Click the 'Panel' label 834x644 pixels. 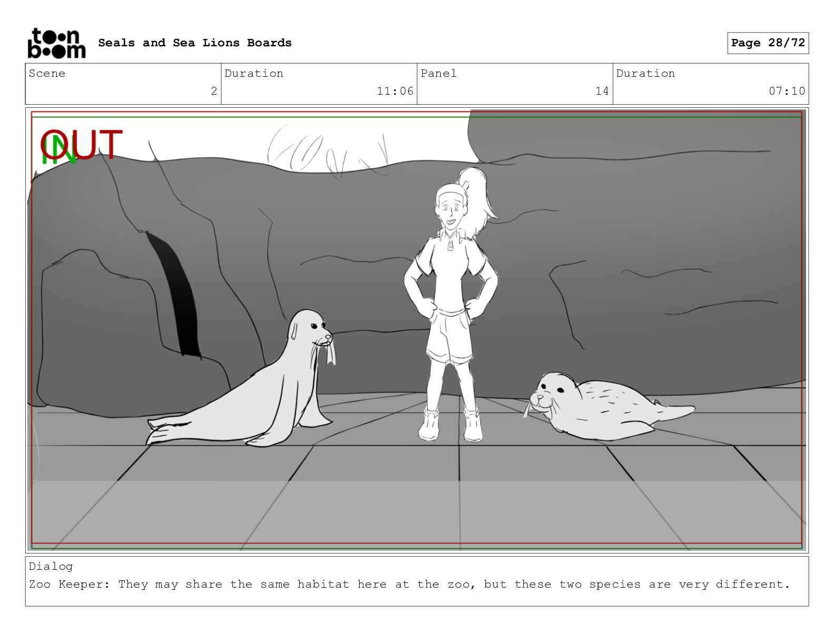click(439, 73)
